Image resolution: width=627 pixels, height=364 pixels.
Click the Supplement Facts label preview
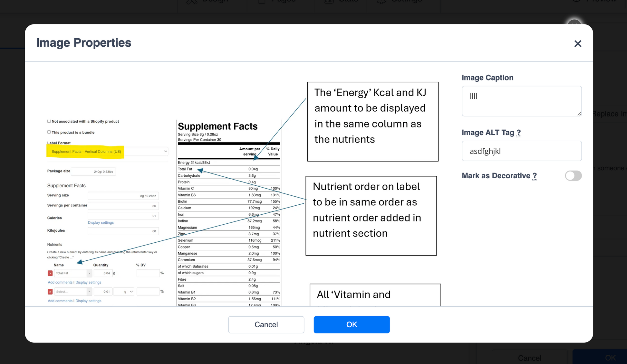(x=229, y=212)
